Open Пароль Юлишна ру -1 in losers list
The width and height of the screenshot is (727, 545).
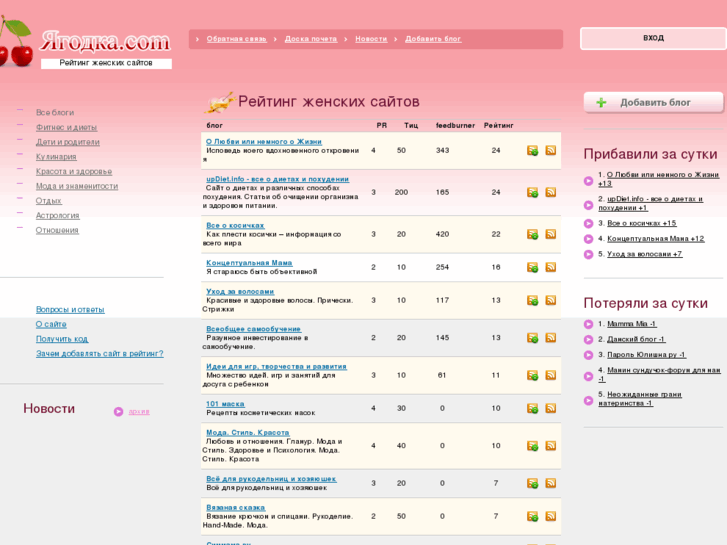(646, 355)
